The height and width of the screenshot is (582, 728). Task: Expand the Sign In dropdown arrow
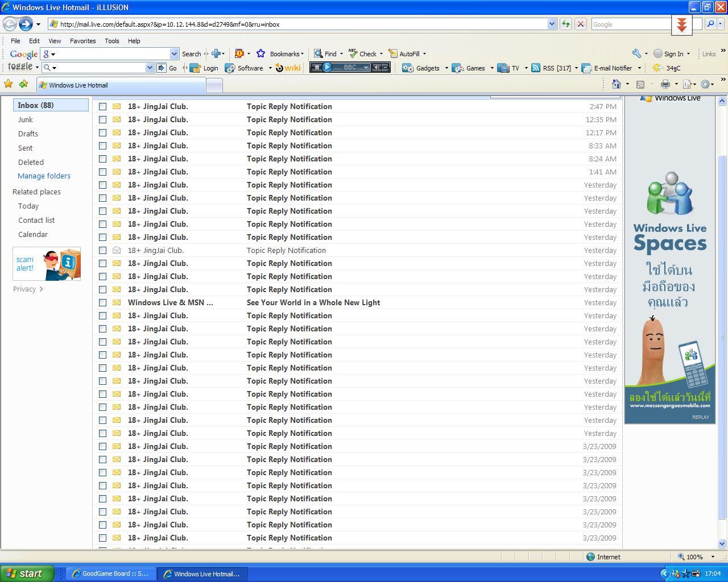click(688, 54)
